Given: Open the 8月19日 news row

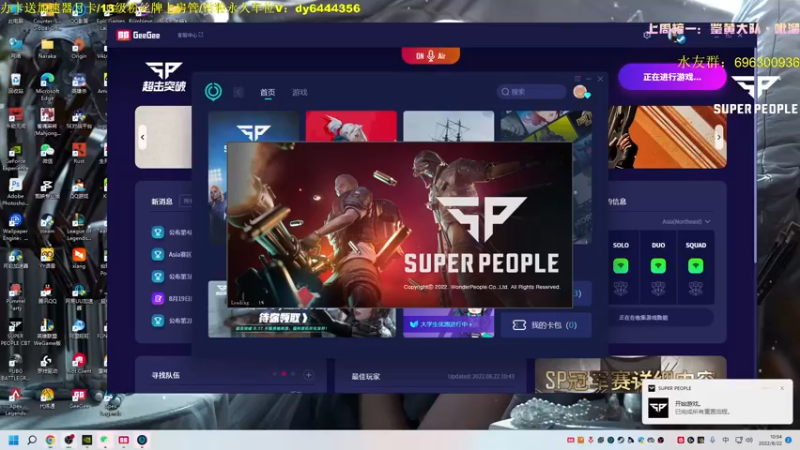Looking at the screenshot, I should point(171,298).
